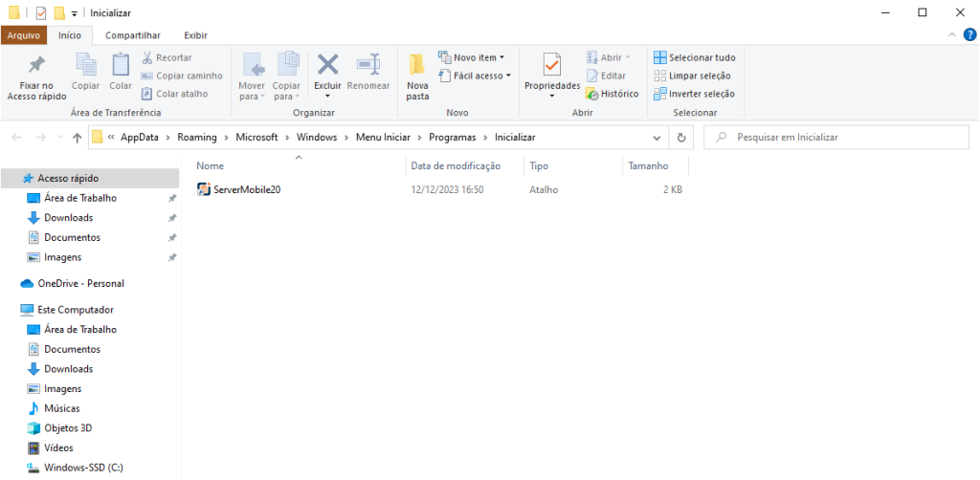
Task: Open the Arquivo menu
Action: pos(23,35)
